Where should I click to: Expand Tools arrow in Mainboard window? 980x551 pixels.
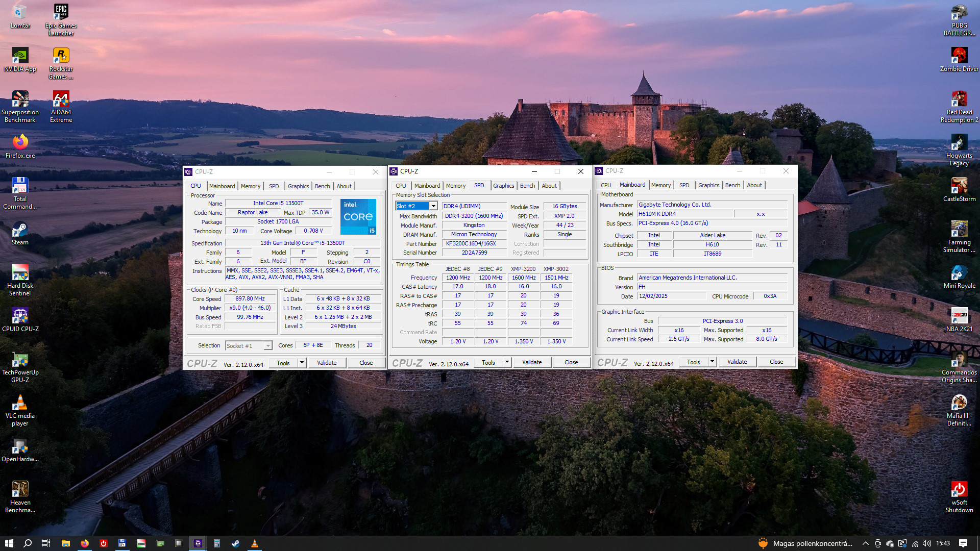712,362
